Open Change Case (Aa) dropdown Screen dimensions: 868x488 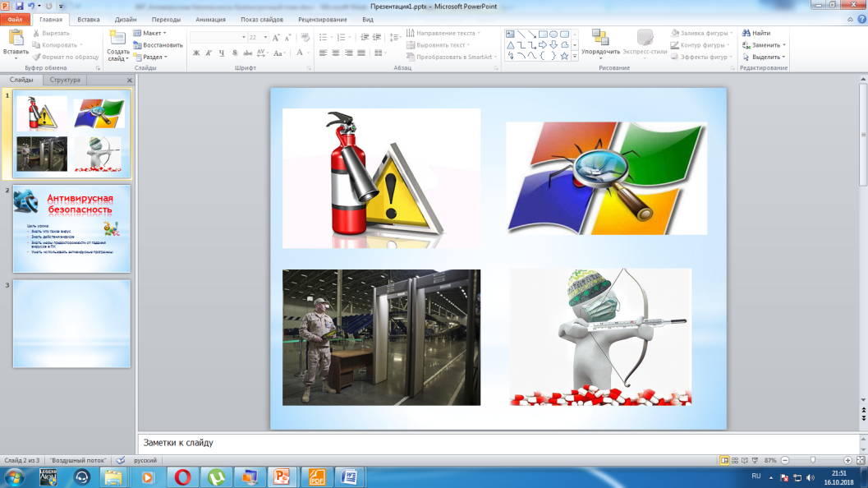click(279, 53)
